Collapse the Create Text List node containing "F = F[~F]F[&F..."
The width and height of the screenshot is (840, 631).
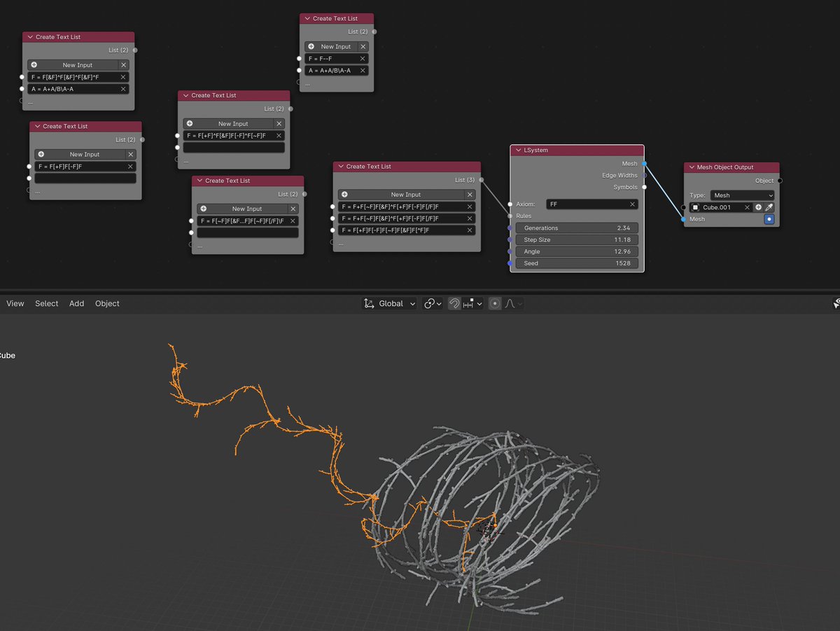(199, 181)
